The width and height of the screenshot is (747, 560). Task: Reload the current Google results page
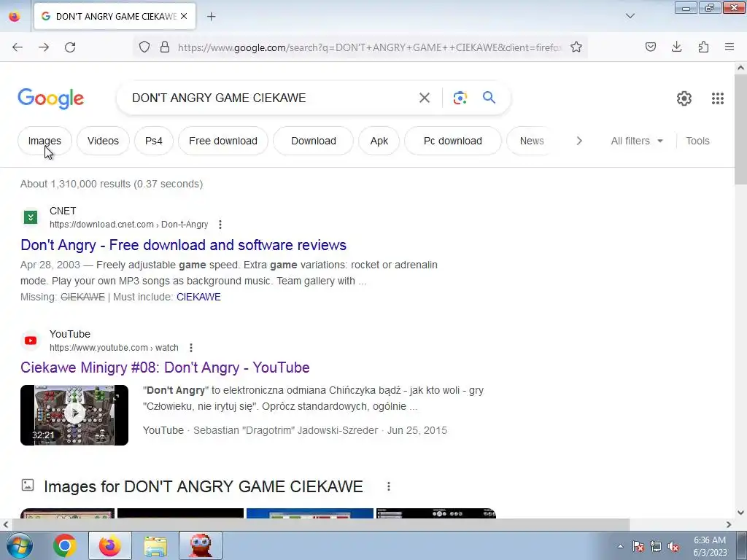tap(70, 47)
